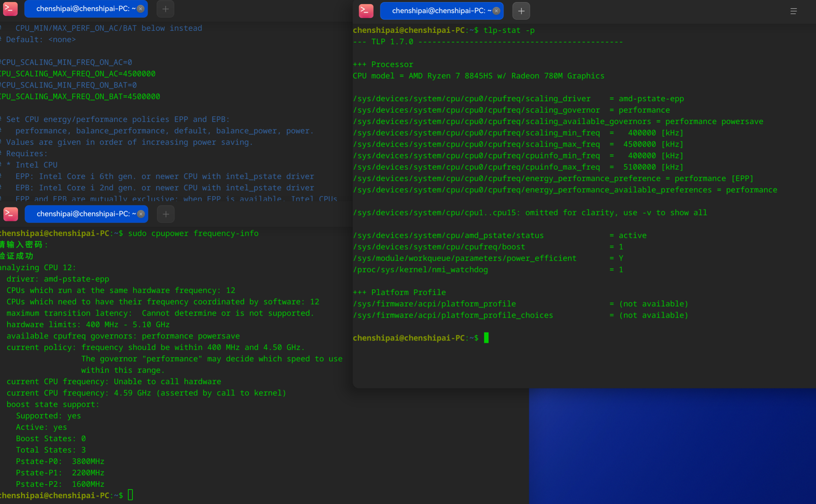Viewport: 816px width, 504px height.
Task: Click 'Pstate-P2: 1600MHz' line
Action: pyautogui.click(x=60, y=484)
